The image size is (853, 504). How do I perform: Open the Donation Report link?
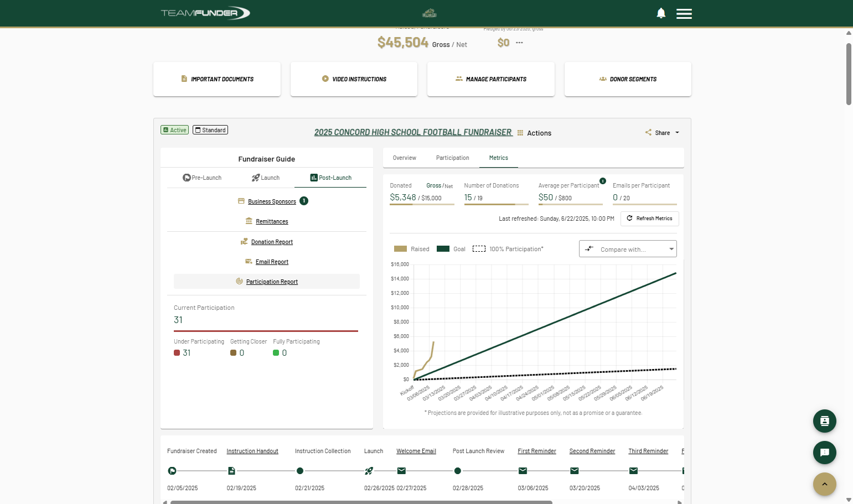[272, 242]
